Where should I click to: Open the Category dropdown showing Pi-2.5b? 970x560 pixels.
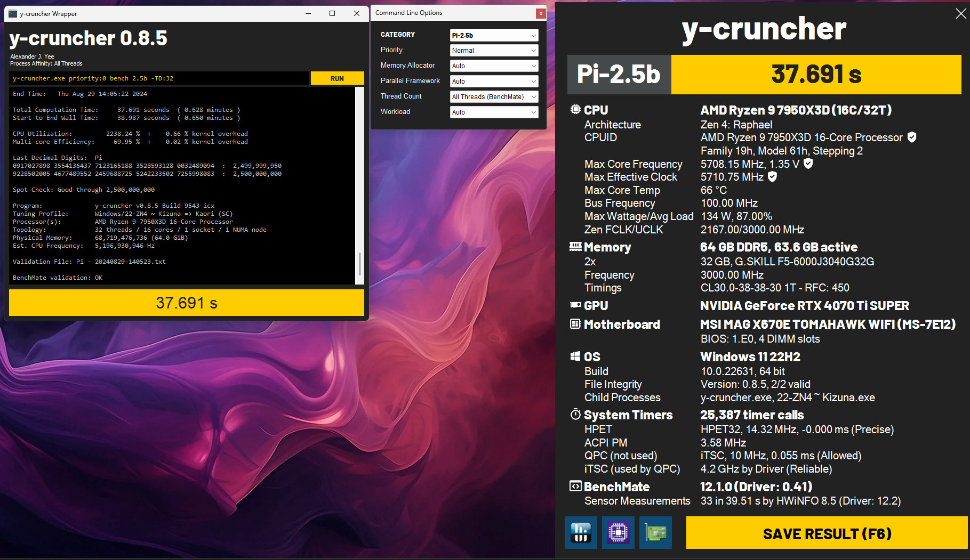tap(494, 35)
